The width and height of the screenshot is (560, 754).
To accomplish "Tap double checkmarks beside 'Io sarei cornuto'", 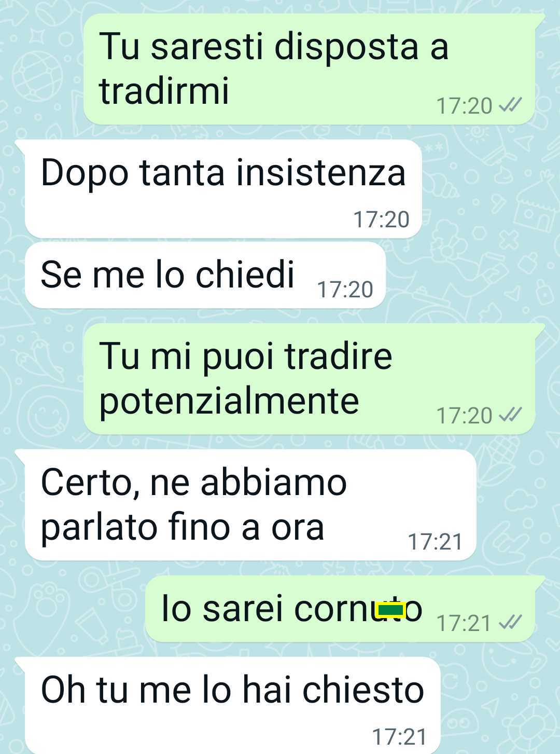I will click(x=509, y=622).
